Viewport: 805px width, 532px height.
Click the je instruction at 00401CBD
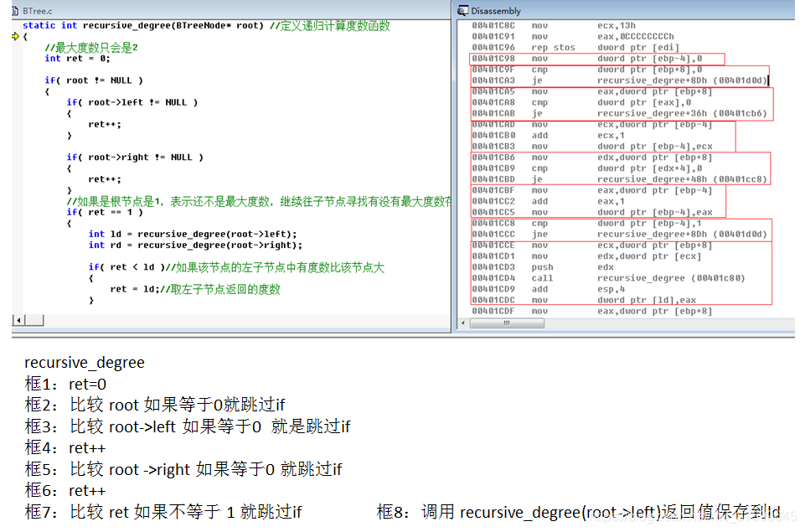tap(619, 180)
